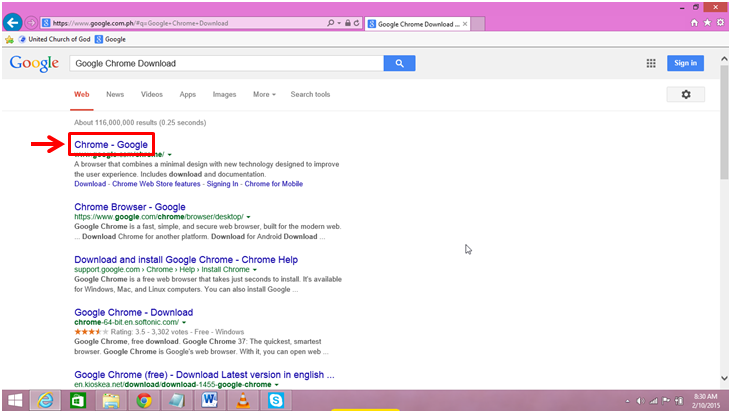Click the browser back arrow button
The height and width of the screenshot is (412, 730).
pos(13,22)
